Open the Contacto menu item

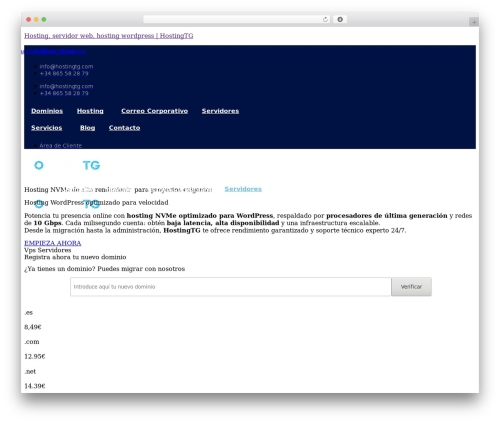[x=124, y=128]
